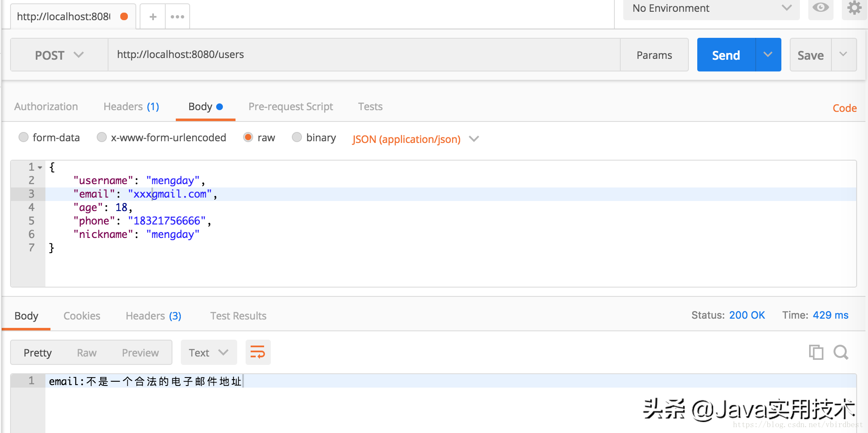Select the raw body type radio
This screenshot has width=868, height=433.
click(248, 137)
